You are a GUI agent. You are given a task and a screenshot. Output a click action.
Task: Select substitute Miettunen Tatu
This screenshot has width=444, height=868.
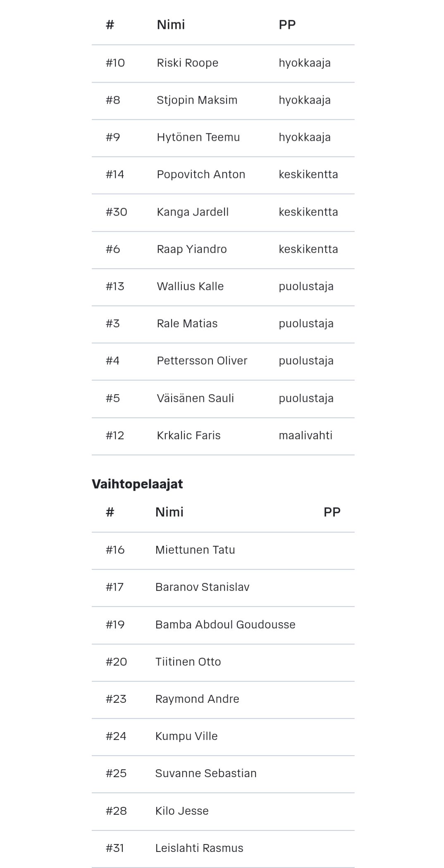(x=195, y=550)
